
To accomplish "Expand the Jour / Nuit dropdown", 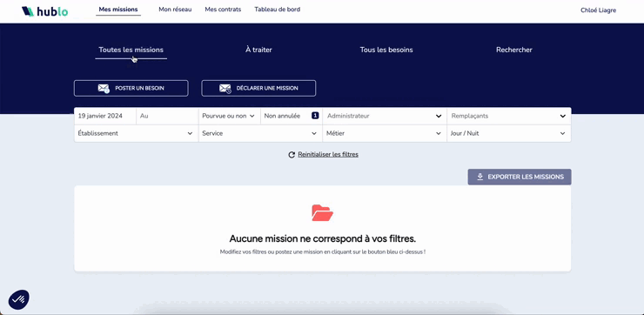I will pos(509,133).
